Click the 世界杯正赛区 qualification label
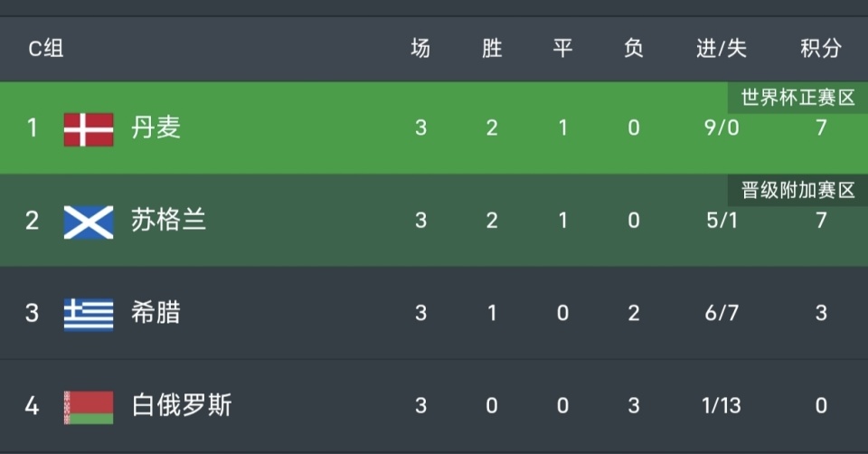Screen dimensions: 868x454 (x=797, y=98)
